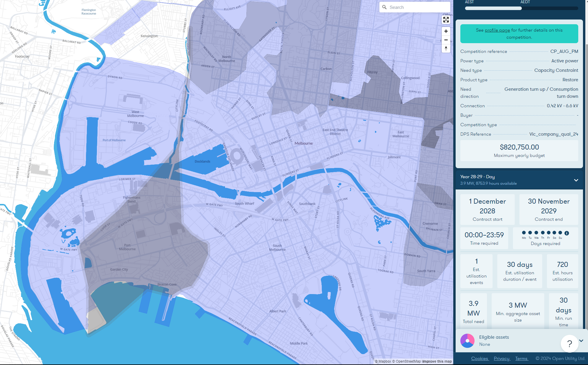Viewport: 588px width, 365px height.
Task: Open days required info tooltip
Action: point(567,232)
